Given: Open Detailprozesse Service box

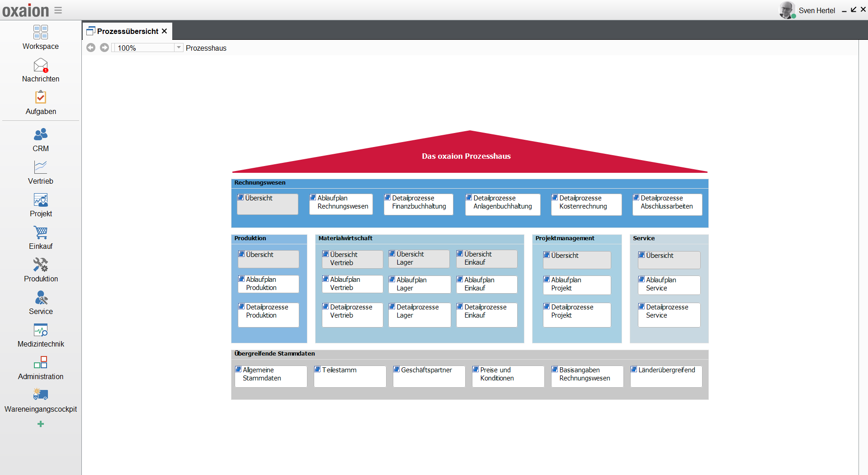Looking at the screenshot, I should click(669, 315).
